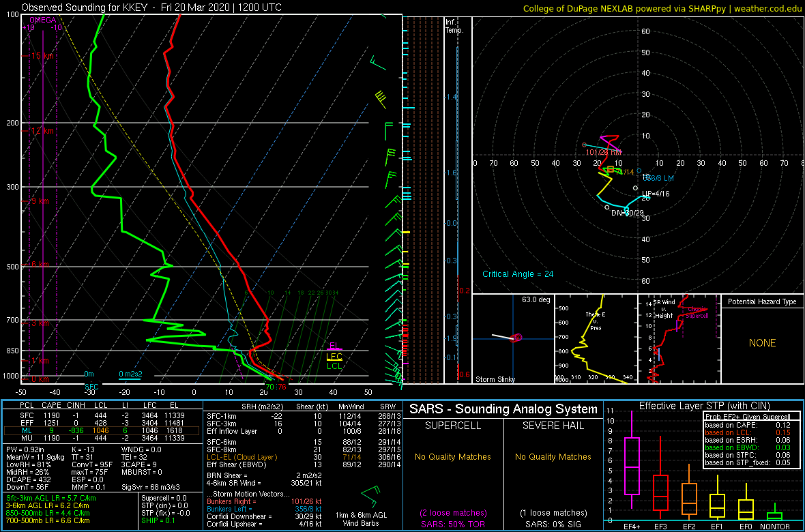Viewport: 805px width, 532px height.
Task: Click the 'Supercell = 0.0' index text
Action: [164, 498]
